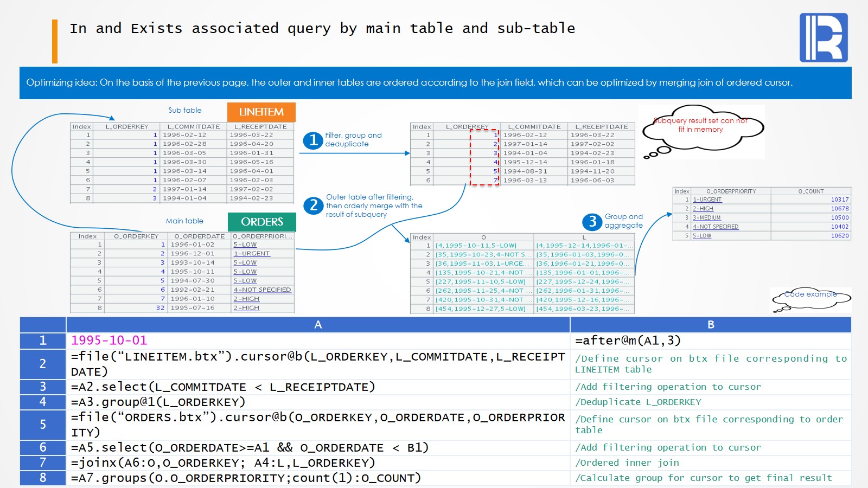Select row 7 header in code grid
The width and height of the screenshot is (868, 488).
[43, 463]
